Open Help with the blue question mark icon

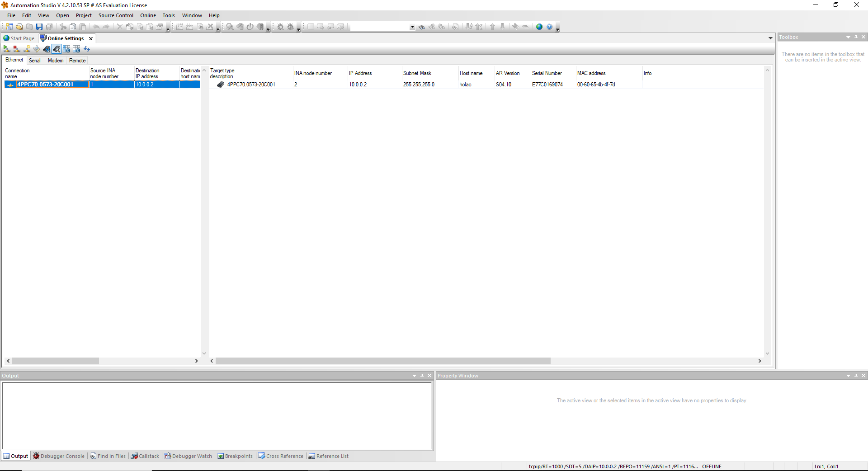(x=549, y=27)
